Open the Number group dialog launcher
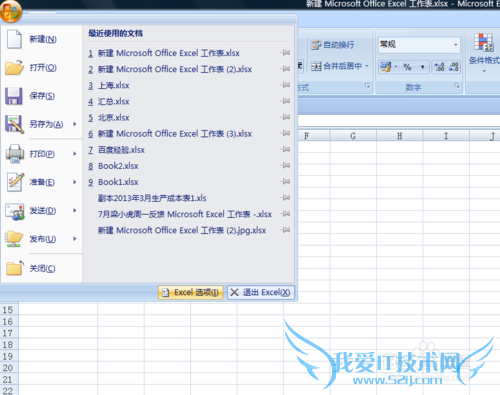This screenshot has width=500, height=395. (x=457, y=86)
